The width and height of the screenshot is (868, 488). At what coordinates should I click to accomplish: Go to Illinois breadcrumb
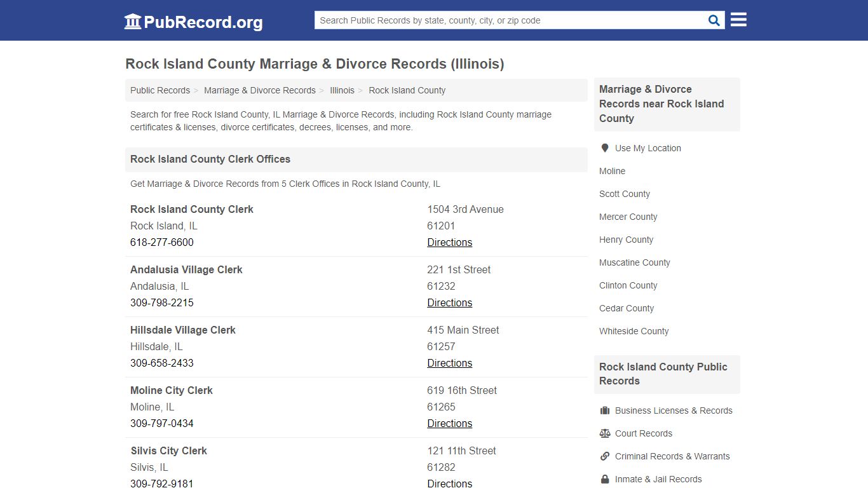pyautogui.click(x=342, y=90)
